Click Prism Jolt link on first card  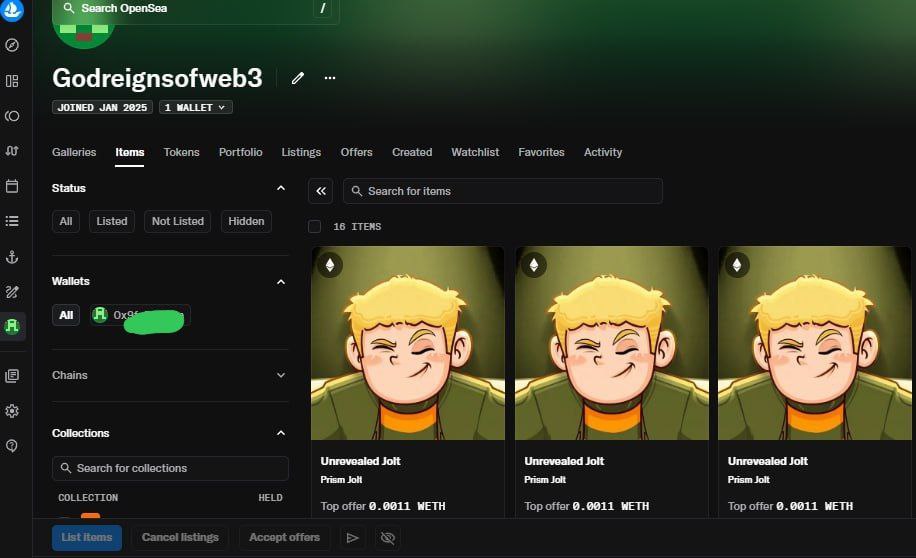341,480
